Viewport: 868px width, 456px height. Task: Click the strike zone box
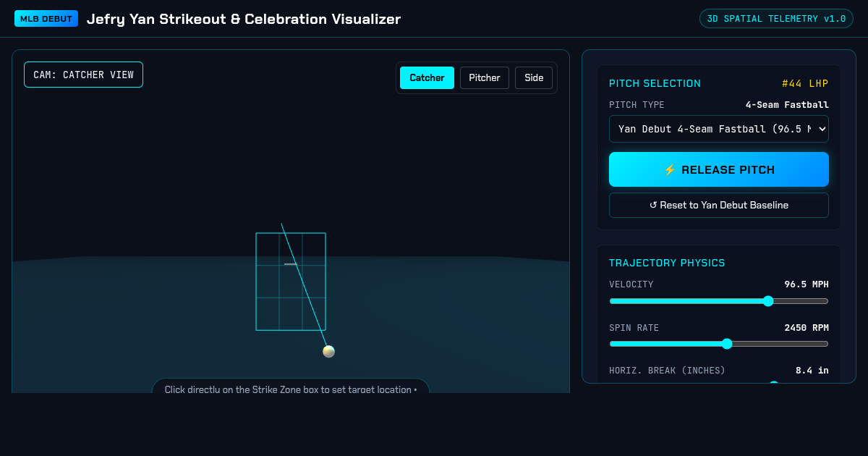[291, 282]
